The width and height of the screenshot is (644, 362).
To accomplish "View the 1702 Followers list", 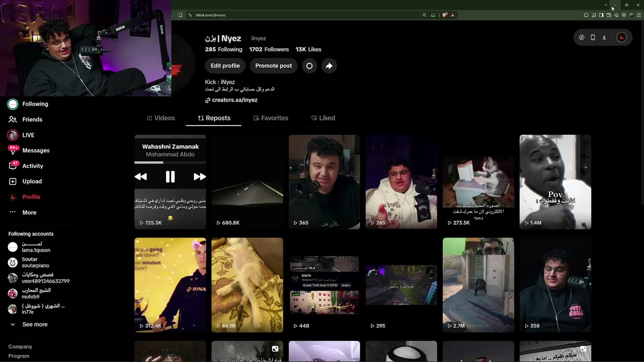I will point(269,49).
